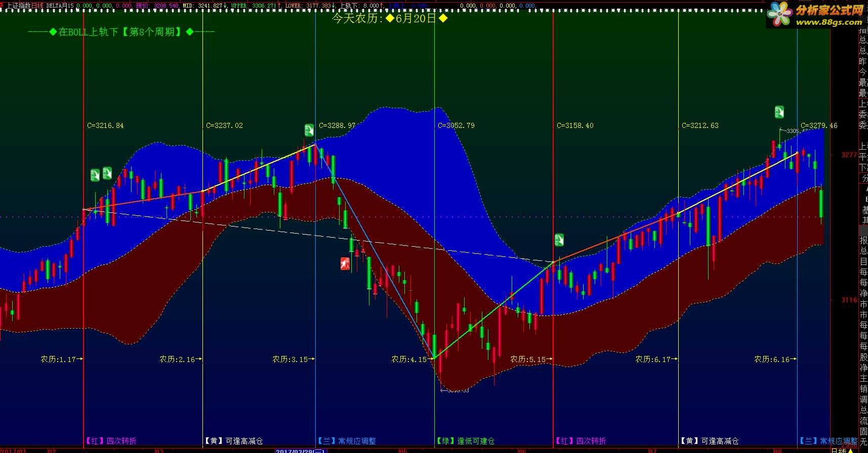This screenshot has width=868, height=453.
Task: Click the 3277 price axis label
Action: pyautogui.click(x=849, y=155)
